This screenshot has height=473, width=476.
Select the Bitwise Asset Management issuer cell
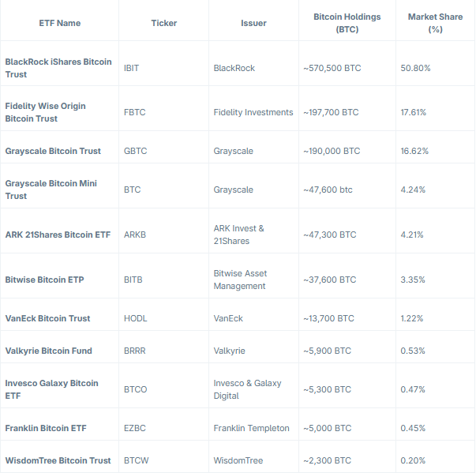click(x=241, y=280)
